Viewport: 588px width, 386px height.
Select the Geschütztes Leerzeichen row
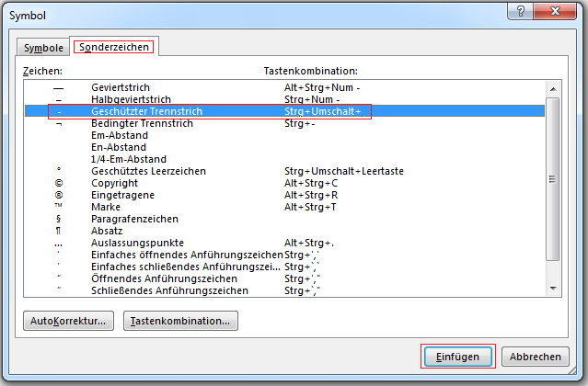coord(284,171)
